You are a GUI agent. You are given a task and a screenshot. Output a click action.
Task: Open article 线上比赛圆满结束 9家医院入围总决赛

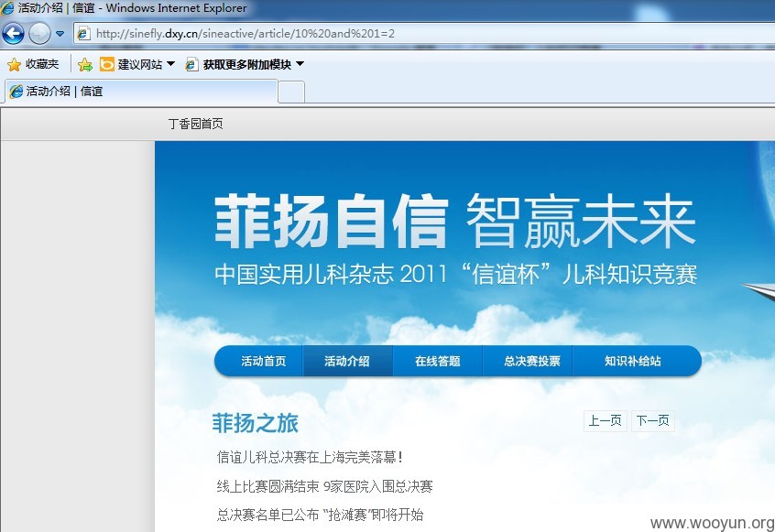pos(324,486)
